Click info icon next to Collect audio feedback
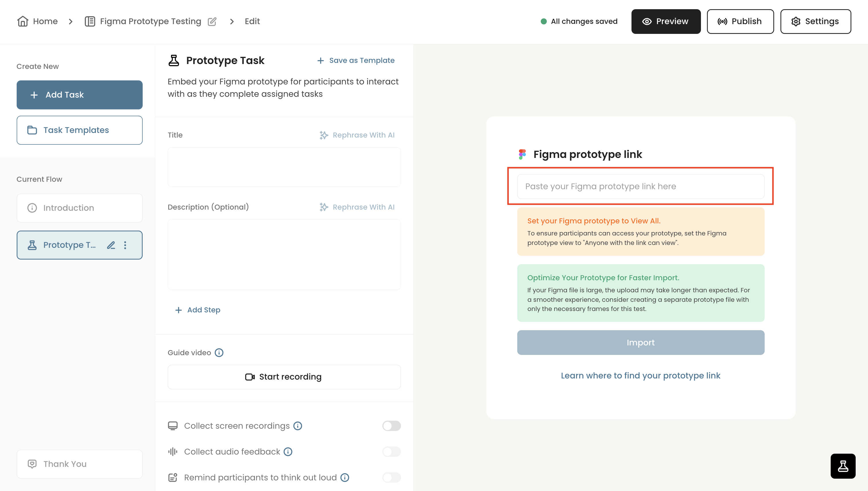The width and height of the screenshot is (868, 491). coord(288,452)
